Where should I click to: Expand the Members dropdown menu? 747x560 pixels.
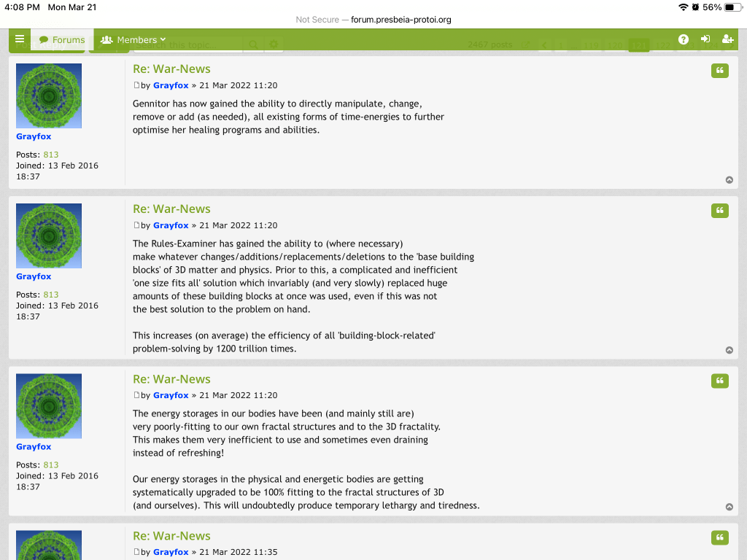pos(133,40)
